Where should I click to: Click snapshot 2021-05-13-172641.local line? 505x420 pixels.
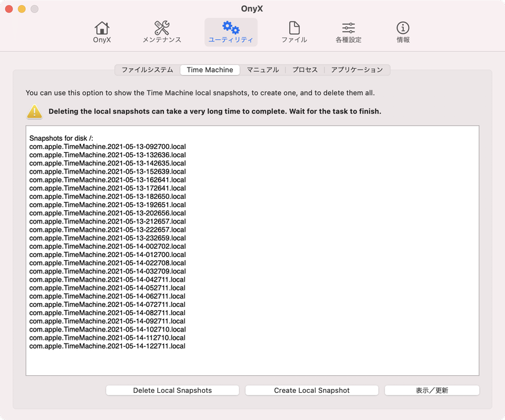(107, 188)
